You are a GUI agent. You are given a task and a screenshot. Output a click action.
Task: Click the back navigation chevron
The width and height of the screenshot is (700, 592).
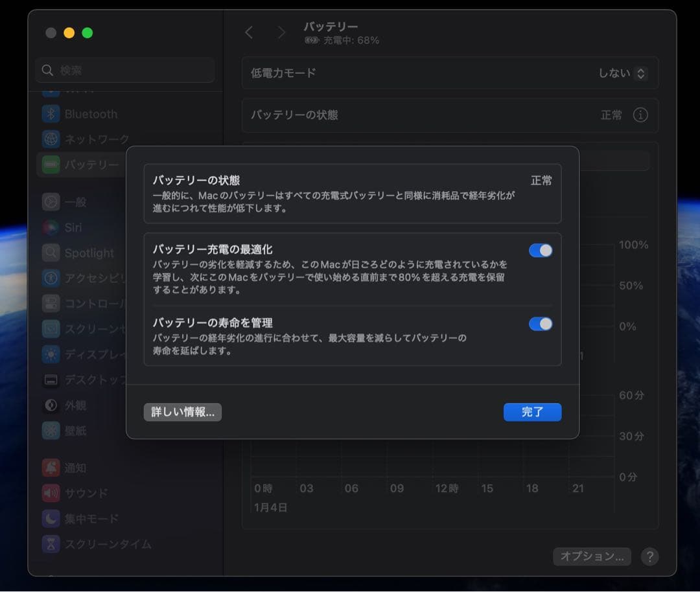click(249, 32)
